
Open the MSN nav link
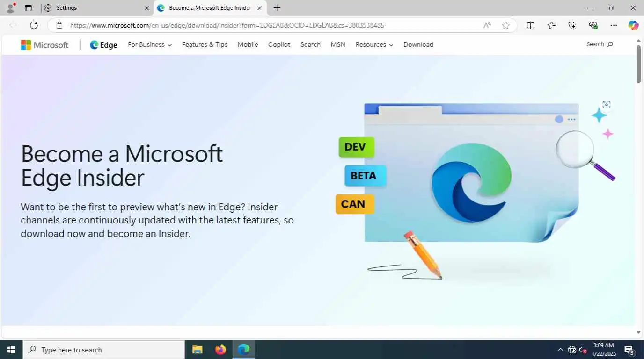coord(338,44)
